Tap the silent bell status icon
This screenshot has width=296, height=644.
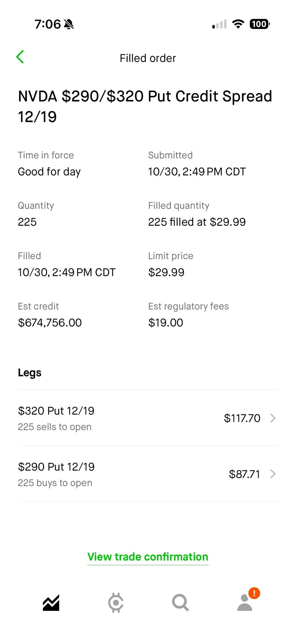(x=69, y=24)
